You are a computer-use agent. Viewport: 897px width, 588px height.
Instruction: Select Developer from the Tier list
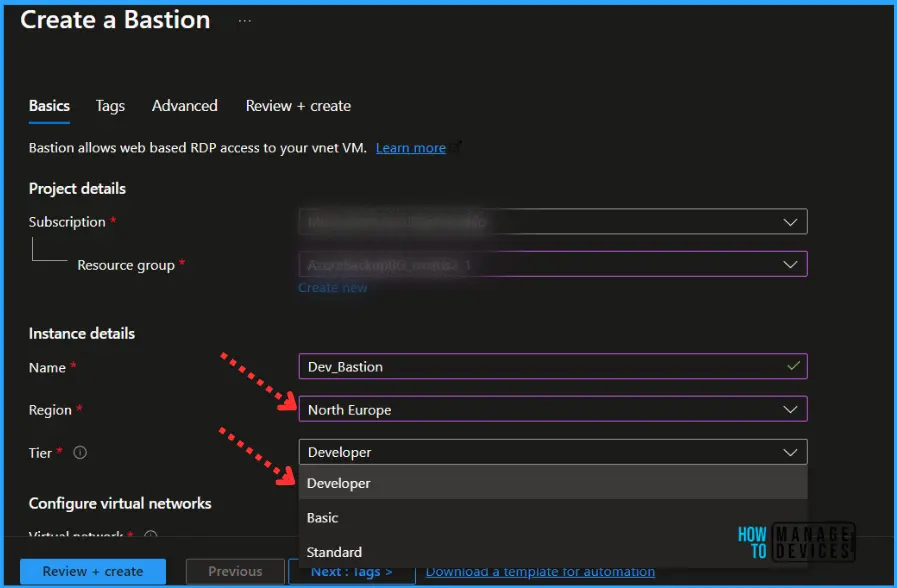point(553,483)
